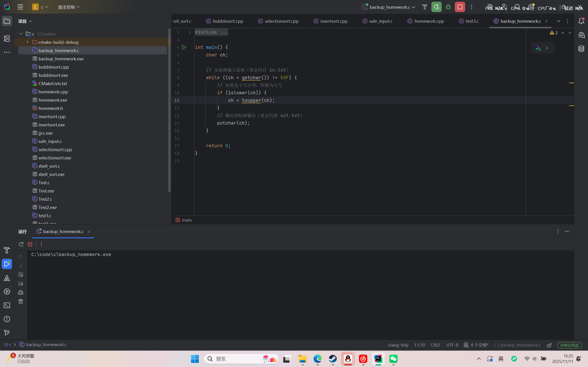
Task: Open CMakeLists.txt in the project tree
Action: (53, 83)
